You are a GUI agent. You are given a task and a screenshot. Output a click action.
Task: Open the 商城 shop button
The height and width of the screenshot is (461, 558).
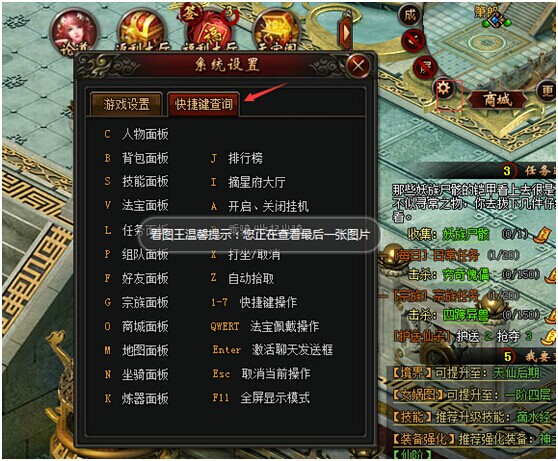(497, 100)
